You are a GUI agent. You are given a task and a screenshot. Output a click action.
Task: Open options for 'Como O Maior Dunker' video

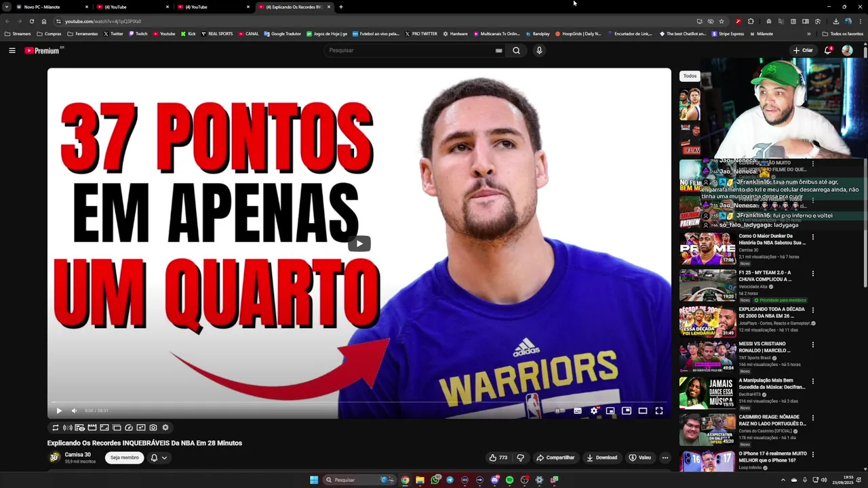point(813,237)
